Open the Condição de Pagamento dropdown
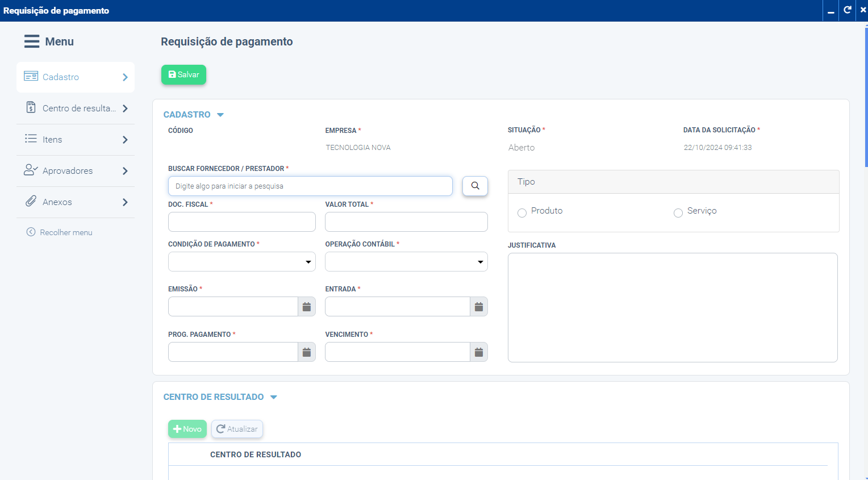The image size is (868, 480). (242, 262)
